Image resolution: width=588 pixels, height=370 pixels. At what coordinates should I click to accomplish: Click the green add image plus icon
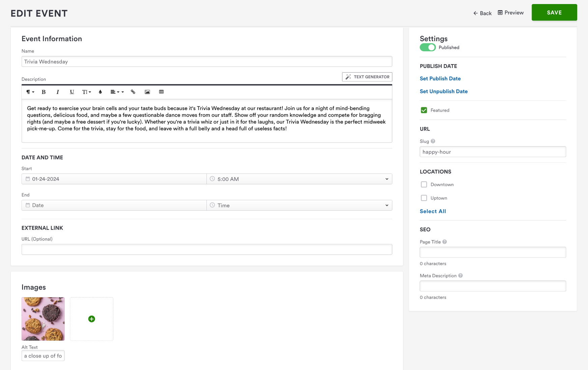(x=91, y=319)
